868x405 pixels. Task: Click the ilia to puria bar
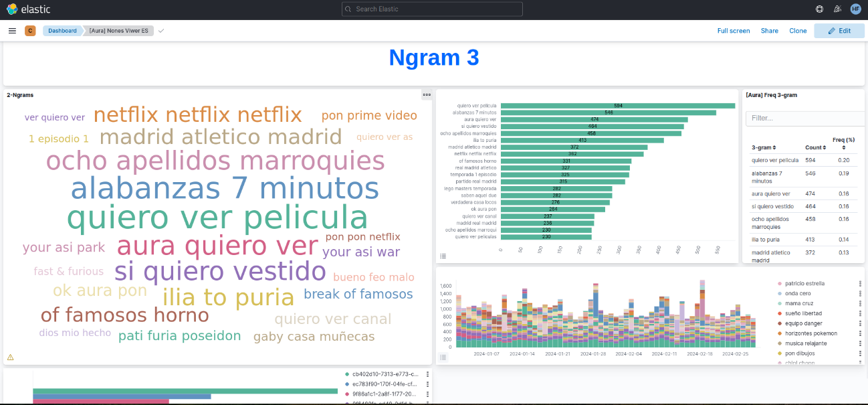click(582, 140)
